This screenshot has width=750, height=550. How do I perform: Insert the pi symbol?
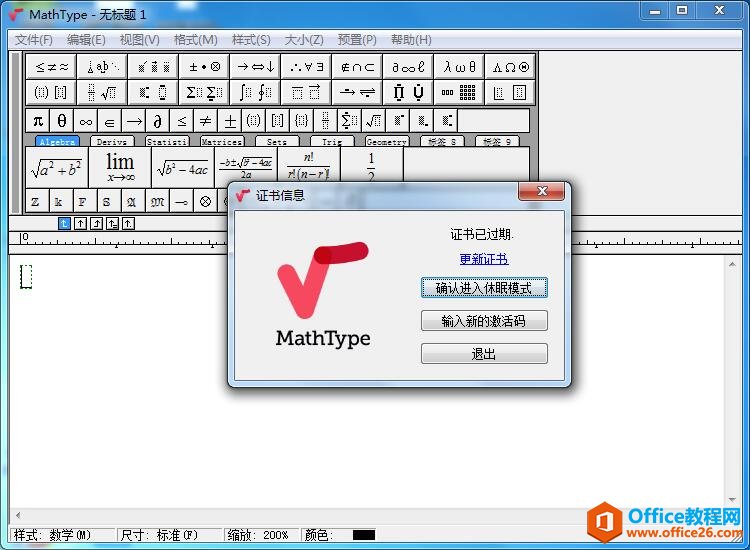click(x=38, y=121)
